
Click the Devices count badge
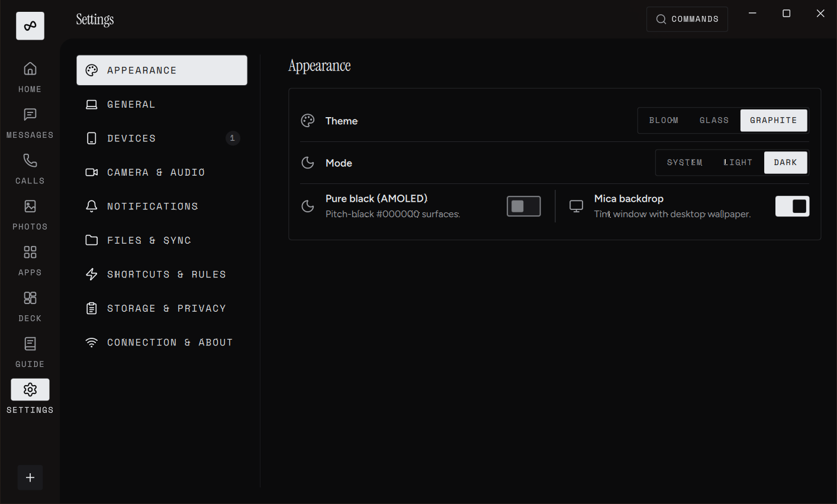(232, 138)
